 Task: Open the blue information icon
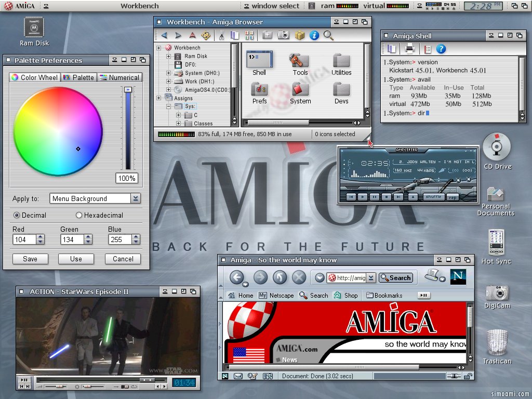(314, 35)
